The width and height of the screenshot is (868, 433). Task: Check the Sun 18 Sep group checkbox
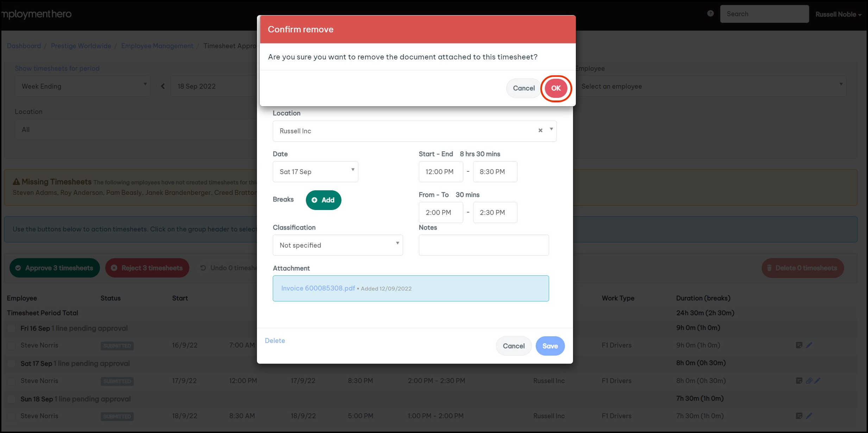(12, 399)
